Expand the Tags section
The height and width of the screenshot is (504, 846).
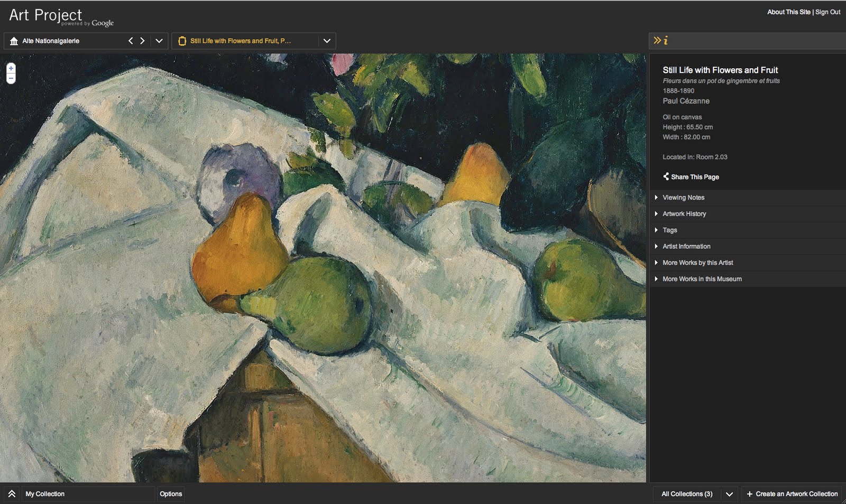point(748,230)
